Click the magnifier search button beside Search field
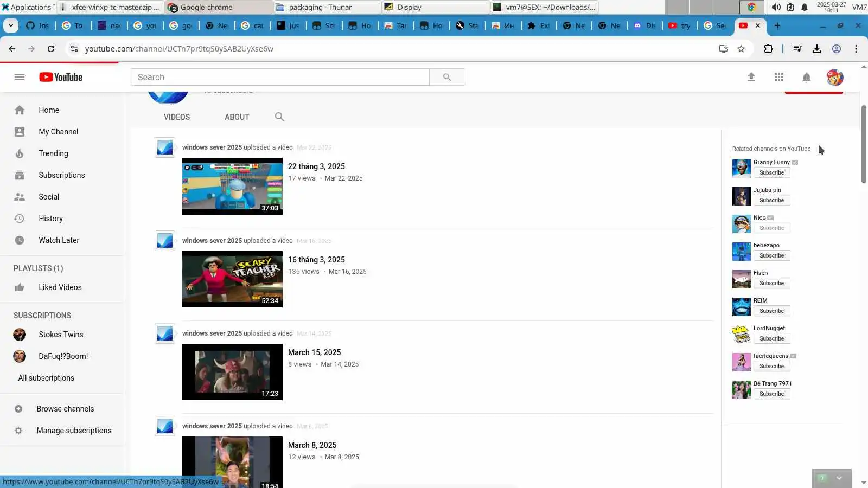 (447, 77)
